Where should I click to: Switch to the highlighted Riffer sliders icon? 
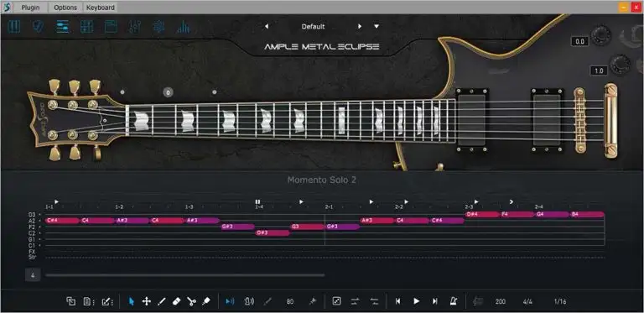tap(62, 27)
